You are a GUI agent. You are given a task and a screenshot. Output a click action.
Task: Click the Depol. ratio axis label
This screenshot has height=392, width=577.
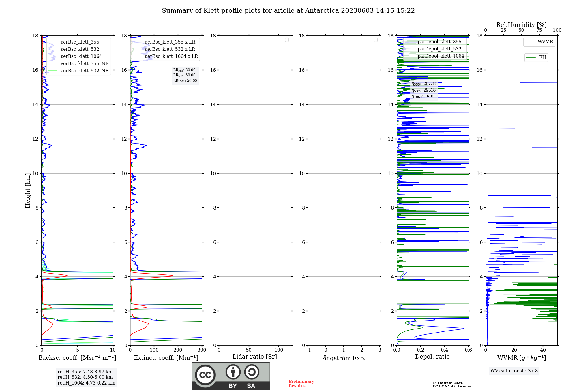point(432,357)
